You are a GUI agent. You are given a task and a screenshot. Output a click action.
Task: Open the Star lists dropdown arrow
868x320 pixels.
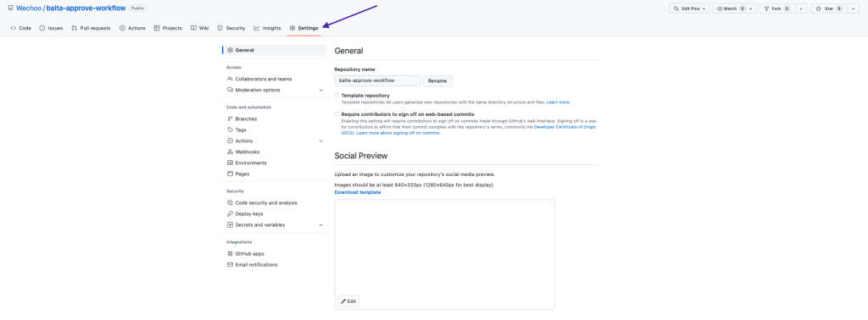click(853, 8)
